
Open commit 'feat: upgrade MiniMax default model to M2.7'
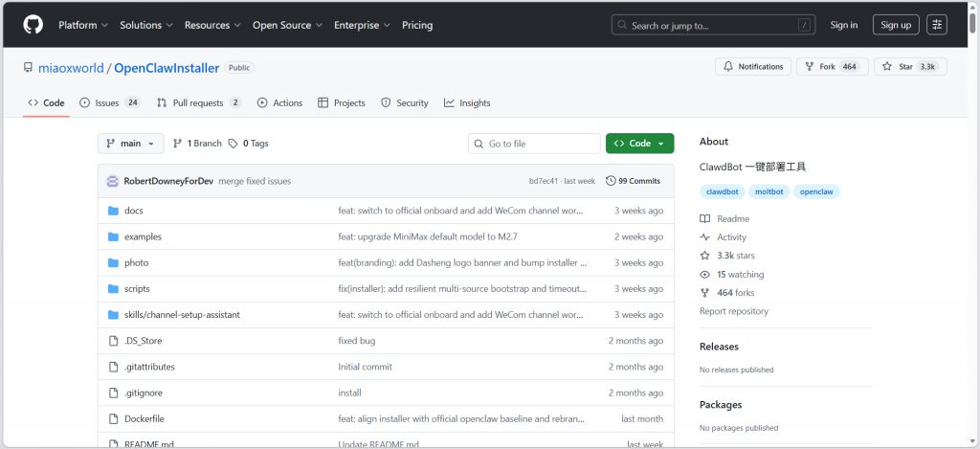pyautogui.click(x=428, y=237)
